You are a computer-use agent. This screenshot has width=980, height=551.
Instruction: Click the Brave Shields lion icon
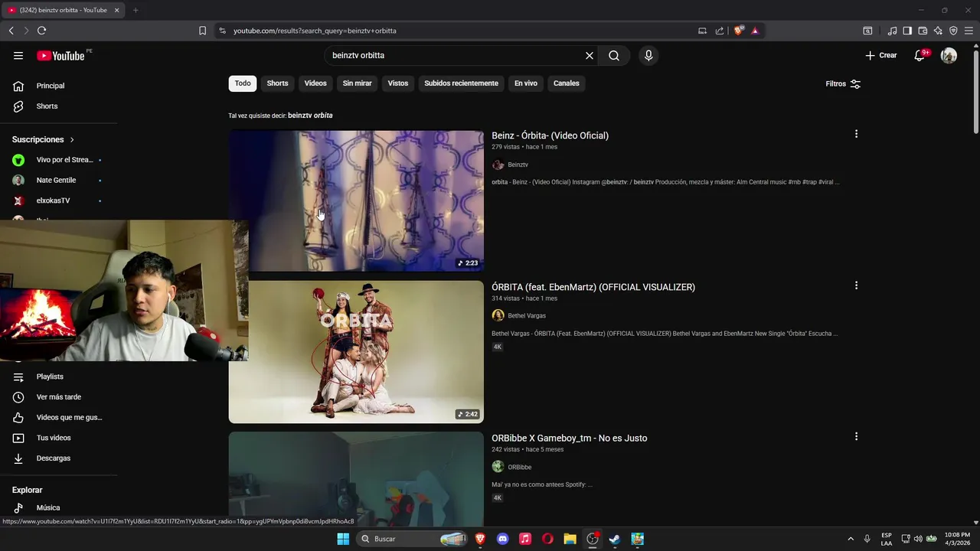[x=738, y=31]
